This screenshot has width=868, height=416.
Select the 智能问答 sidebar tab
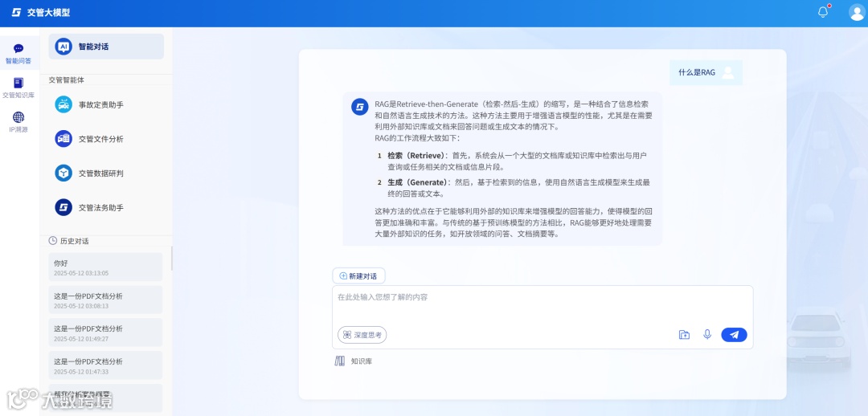click(x=18, y=54)
